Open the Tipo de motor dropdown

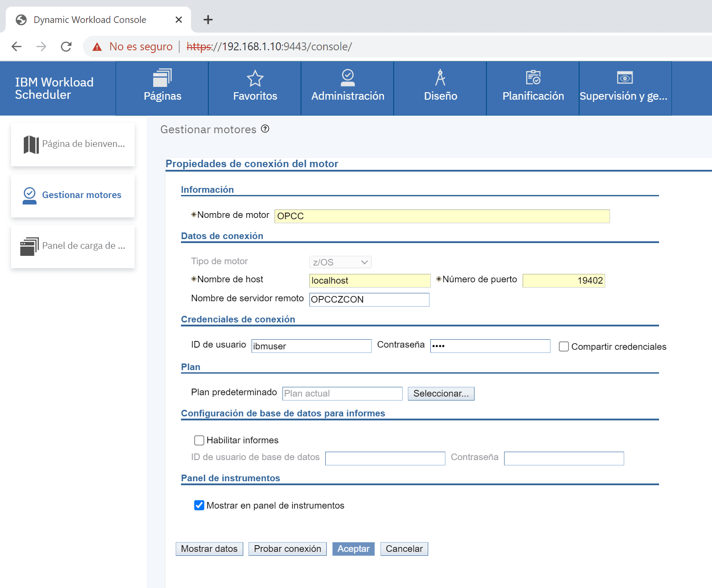[x=340, y=262]
